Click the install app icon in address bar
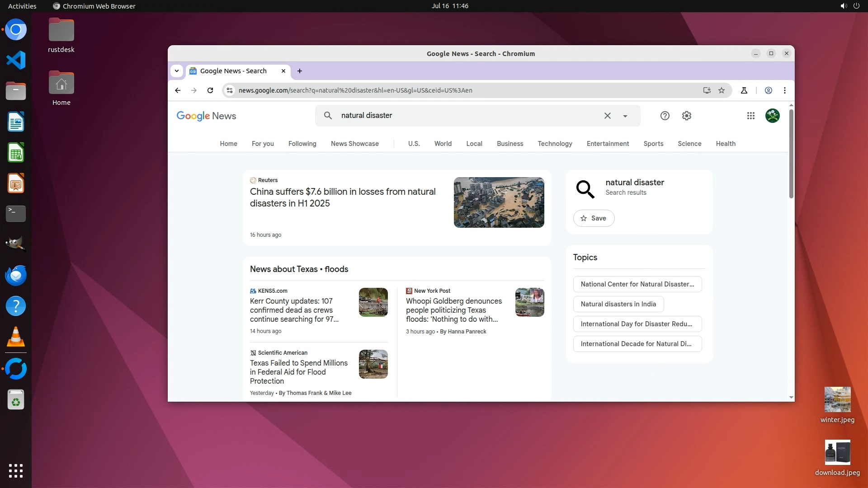Screen dimensions: 868x488 coord(707,90)
